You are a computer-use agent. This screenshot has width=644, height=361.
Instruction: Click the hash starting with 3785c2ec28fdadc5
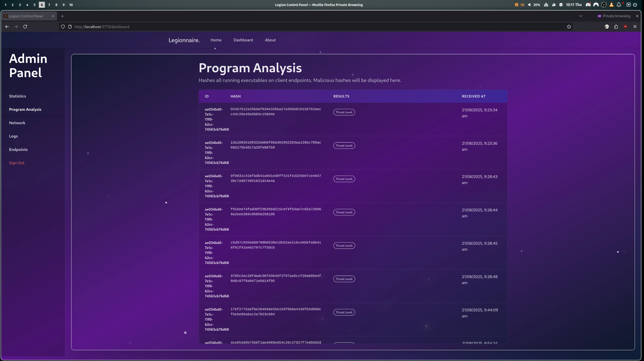276,278
